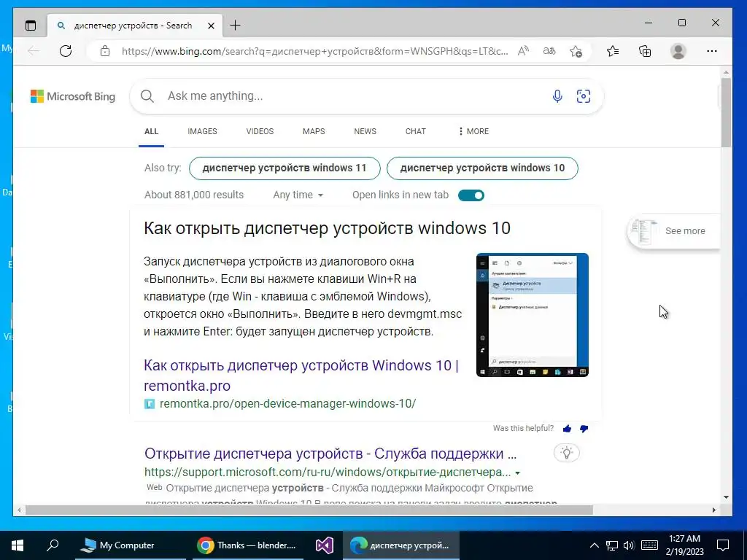Viewport: 747px width, 560px height.
Task: Click the lightbulb insights icon
Action: (566, 453)
